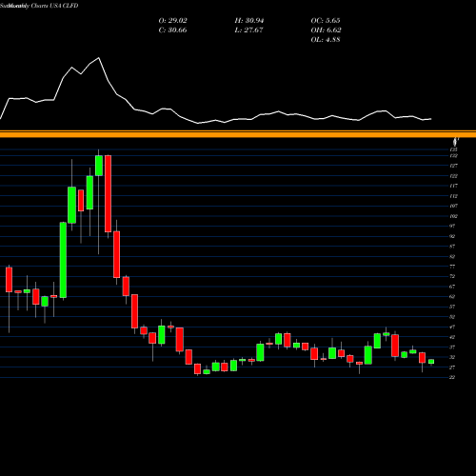Click the 82 price axis label

click(452, 256)
